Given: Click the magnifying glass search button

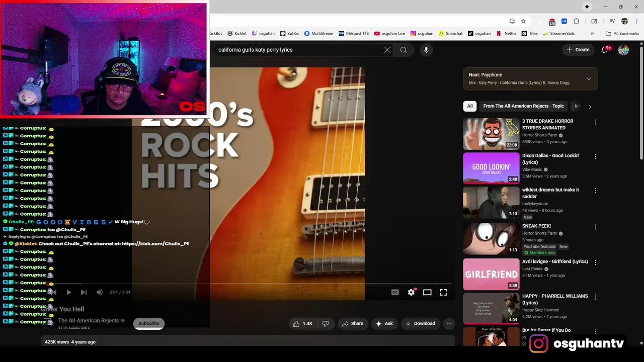Looking at the screenshot, I should pyautogui.click(x=404, y=50).
